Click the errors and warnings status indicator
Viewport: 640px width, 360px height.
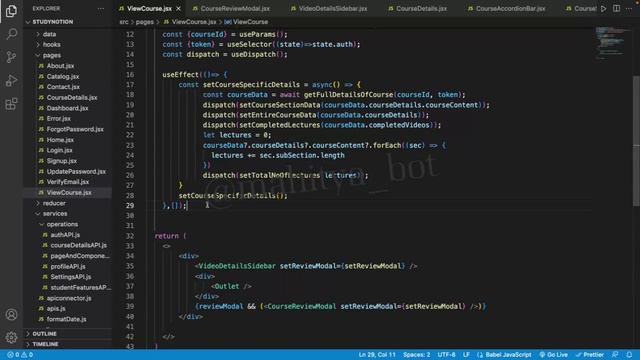[20, 355]
